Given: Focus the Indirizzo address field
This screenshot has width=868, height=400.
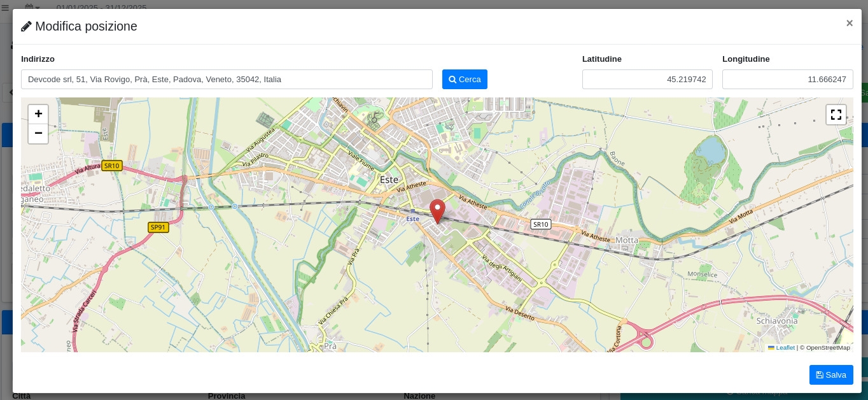Looking at the screenshot, I should (x=227, y=80).
